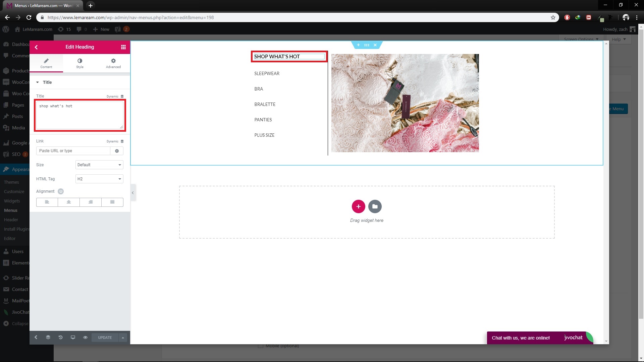Open Dynamic tags for Title
This screenshot has width=644, height=362.
(x=115, y=97)
